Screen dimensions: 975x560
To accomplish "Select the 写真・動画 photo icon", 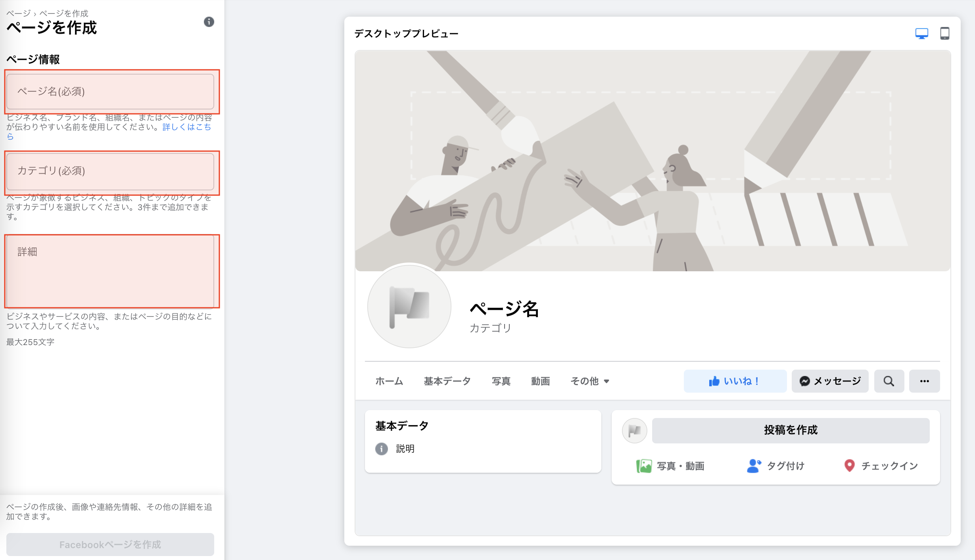I will tap(645, 466).
